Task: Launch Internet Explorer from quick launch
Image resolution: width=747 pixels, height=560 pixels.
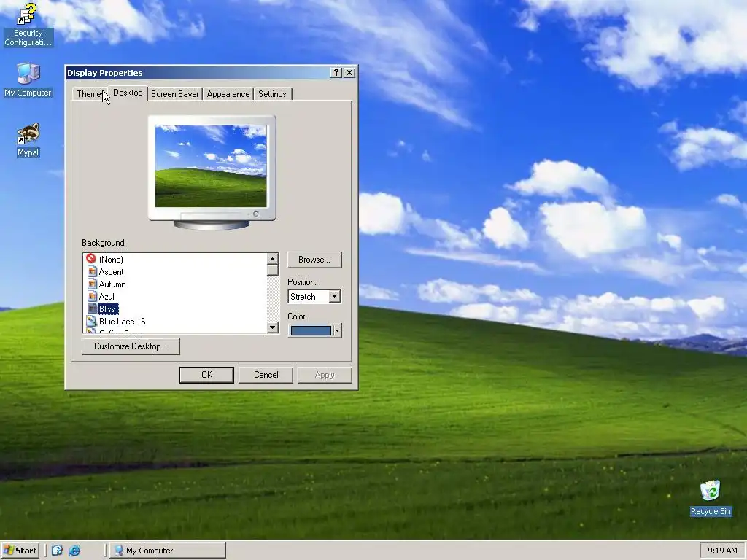Action: pos(74,551)
